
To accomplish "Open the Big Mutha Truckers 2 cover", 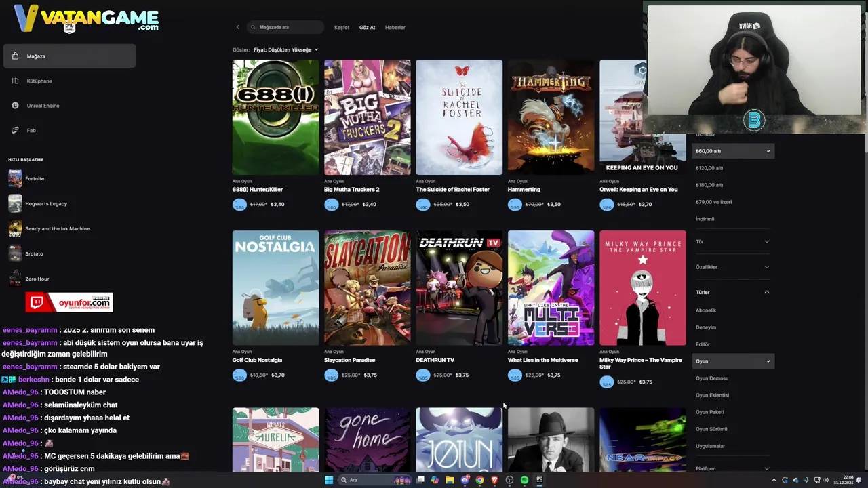I will 367,117.
